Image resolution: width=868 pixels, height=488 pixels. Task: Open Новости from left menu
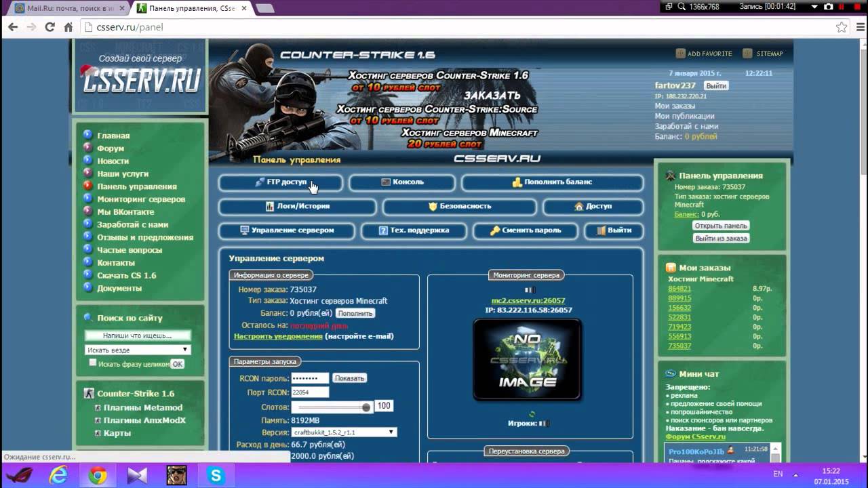point(113,161)
